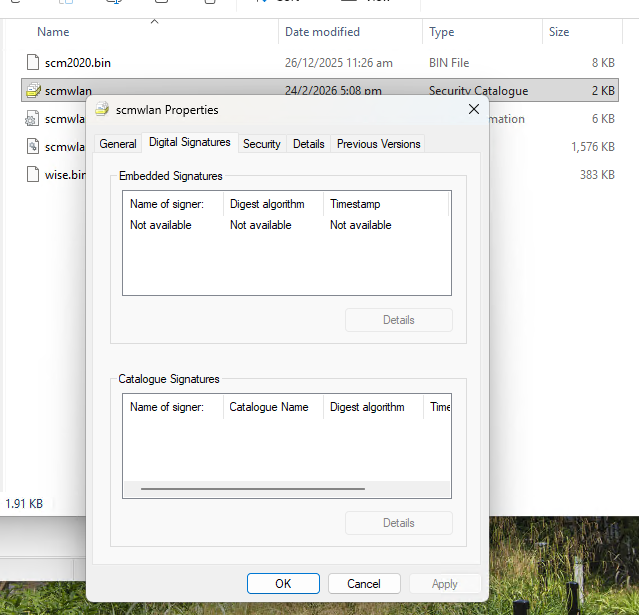Click the horizontal scrollbar in Catalogue Signatures
This screenshot has height=615, width=639.
tap(253, 489)
